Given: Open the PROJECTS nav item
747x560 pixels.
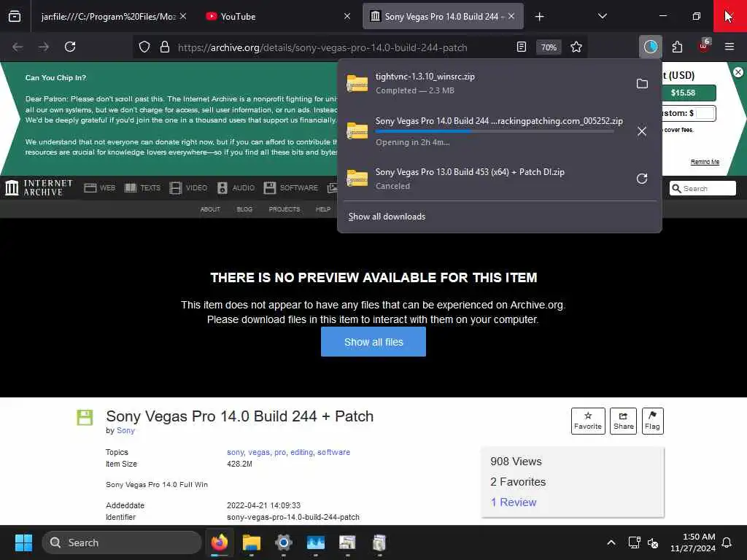Looking at the screenshot, I should point(285,209).
